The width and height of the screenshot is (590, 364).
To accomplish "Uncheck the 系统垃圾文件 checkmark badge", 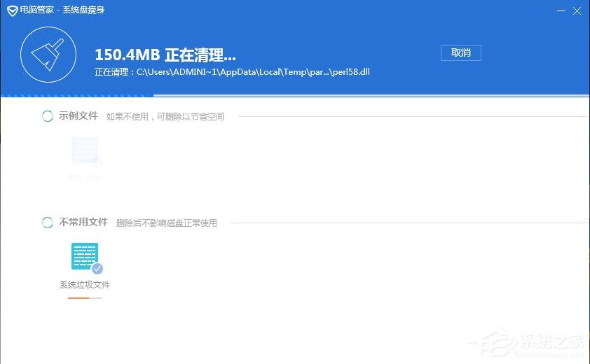I will tap(97, 268).
